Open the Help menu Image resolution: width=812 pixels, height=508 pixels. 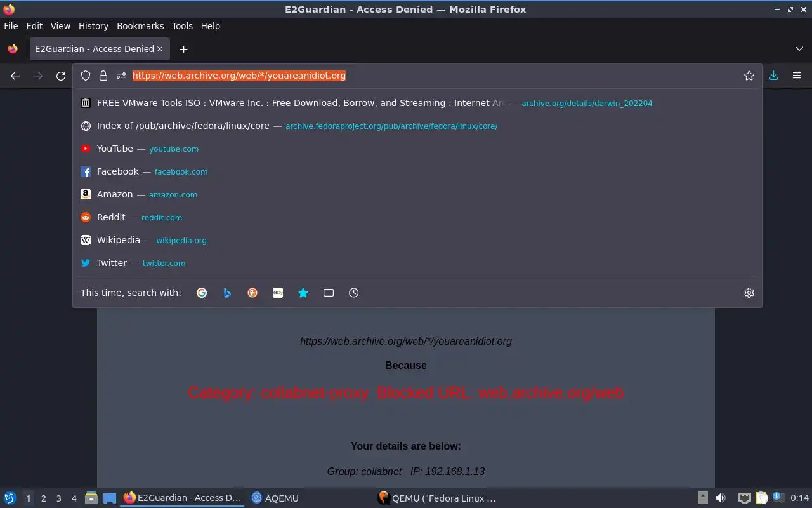[x=211, y=26]
